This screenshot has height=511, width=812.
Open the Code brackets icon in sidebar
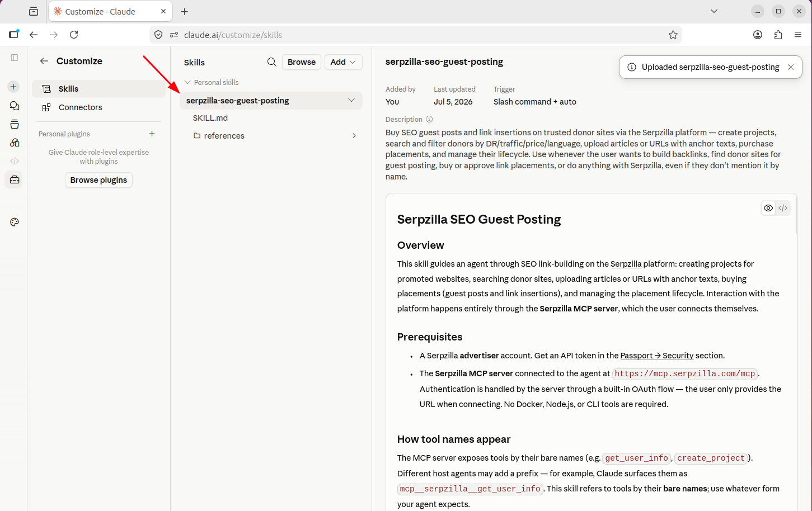pyautogui.click(x=15, y=161)
